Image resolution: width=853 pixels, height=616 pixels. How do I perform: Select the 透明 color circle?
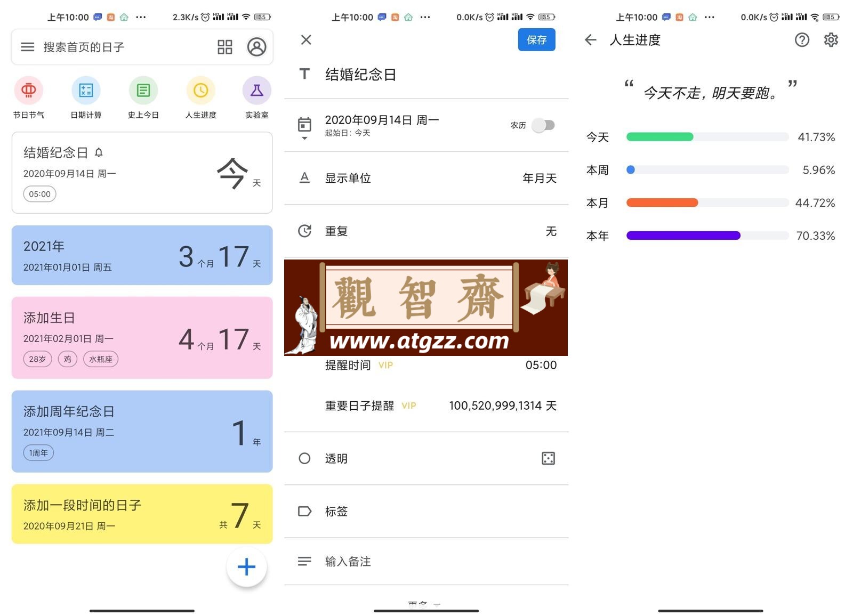click(304, 458)
